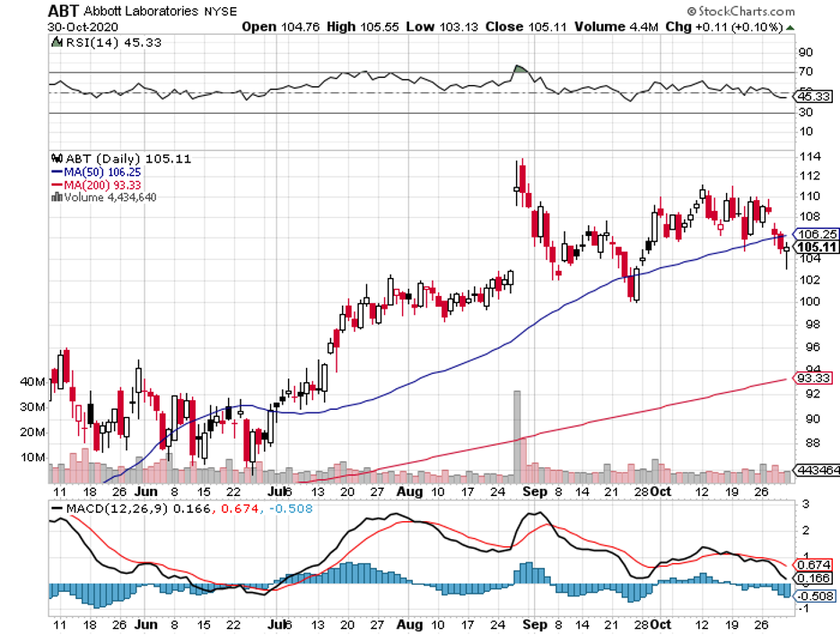Click the 114 price axis label
This screenshot has height=635, width=840.
tap(809, 156)
